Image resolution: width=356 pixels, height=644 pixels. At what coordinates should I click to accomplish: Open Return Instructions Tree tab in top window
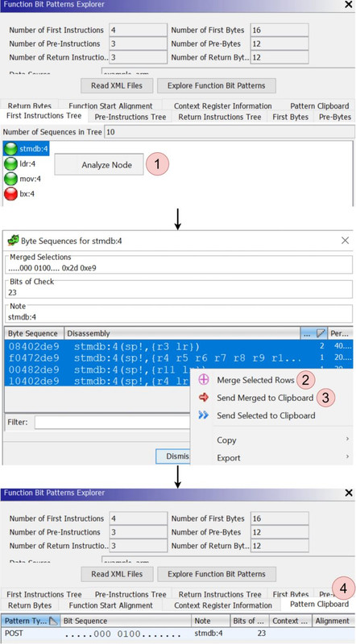220,117
